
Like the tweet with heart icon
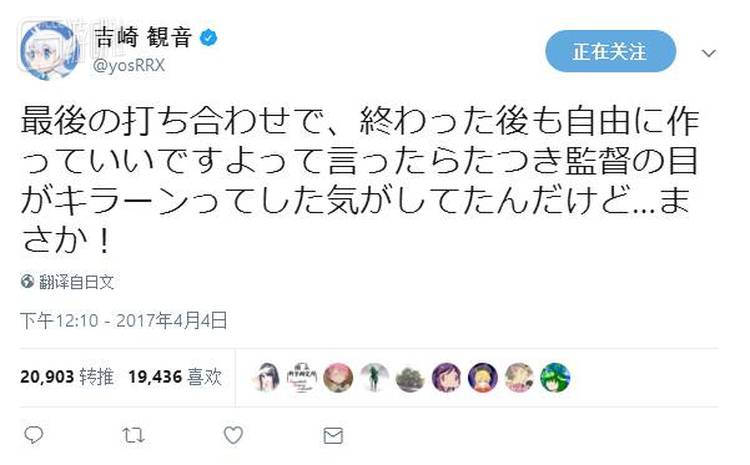point(232,435)
